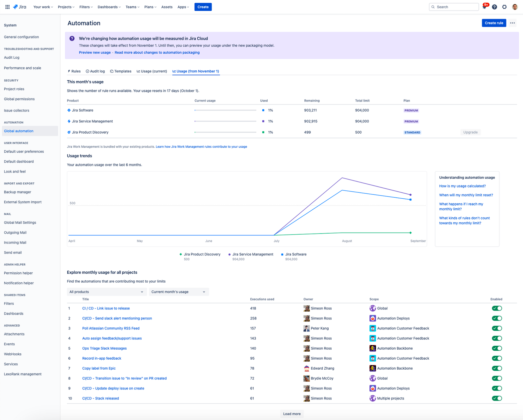This screenshot has height=420, width=523.
Task: Open the settings gear icon
Action: point(504,7)
